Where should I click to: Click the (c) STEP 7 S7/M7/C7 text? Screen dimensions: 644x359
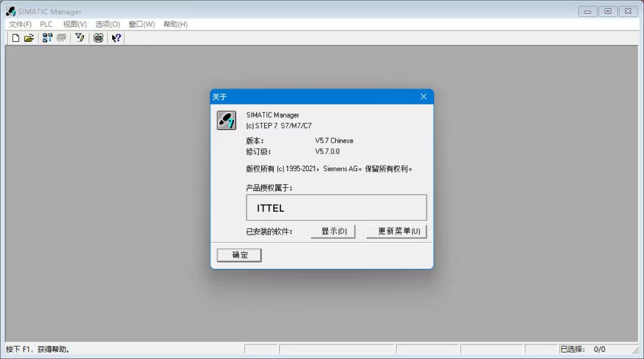(279, 126)
